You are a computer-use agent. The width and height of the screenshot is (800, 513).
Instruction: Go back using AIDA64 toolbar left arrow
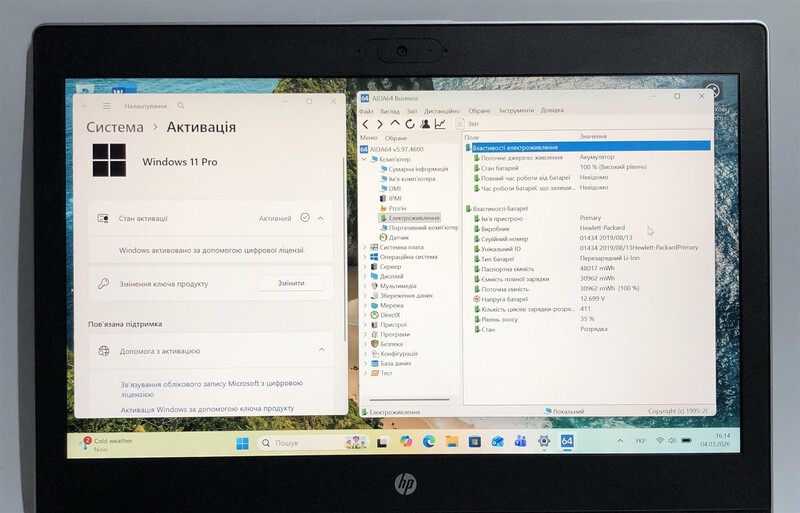(365, 124)
